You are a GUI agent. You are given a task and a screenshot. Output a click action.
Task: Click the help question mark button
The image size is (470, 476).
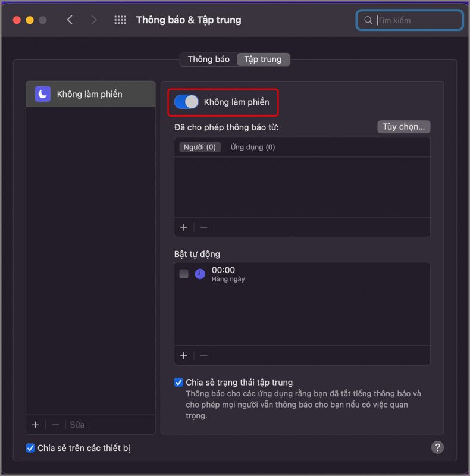pos(437,447)
